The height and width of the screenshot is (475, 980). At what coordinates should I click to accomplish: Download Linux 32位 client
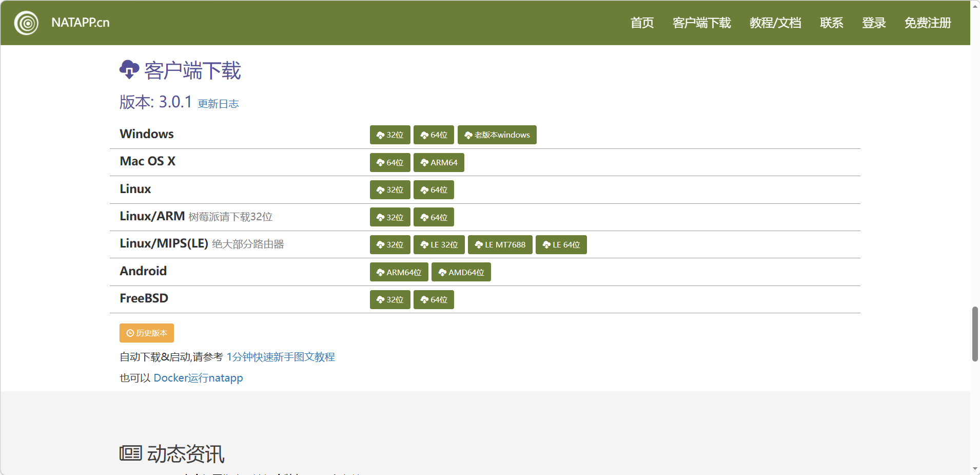[x=390, y=190]
